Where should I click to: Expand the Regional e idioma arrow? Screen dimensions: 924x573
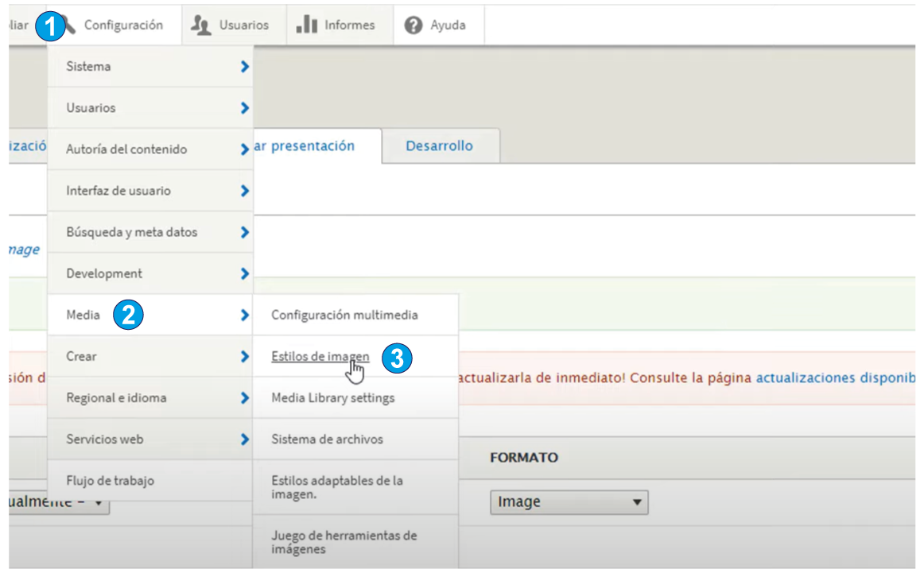coord(245,398)
